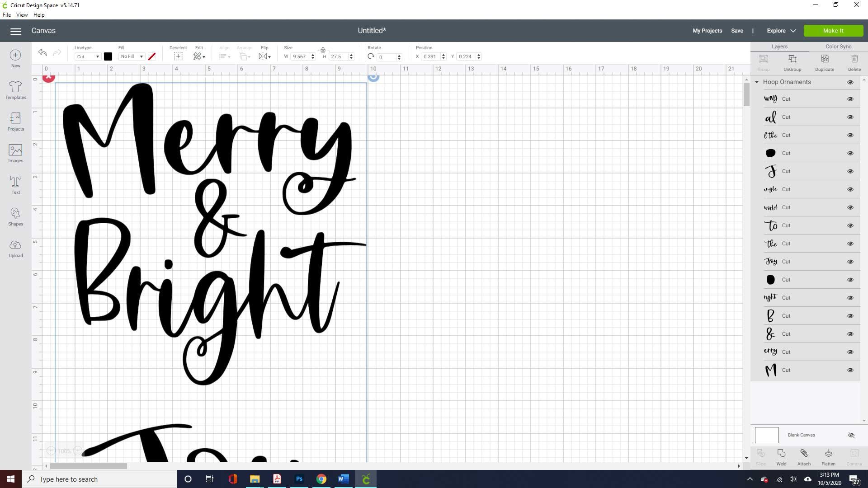
Task: Toggle visibility of the 'M' layer
Action: [850, 370]
